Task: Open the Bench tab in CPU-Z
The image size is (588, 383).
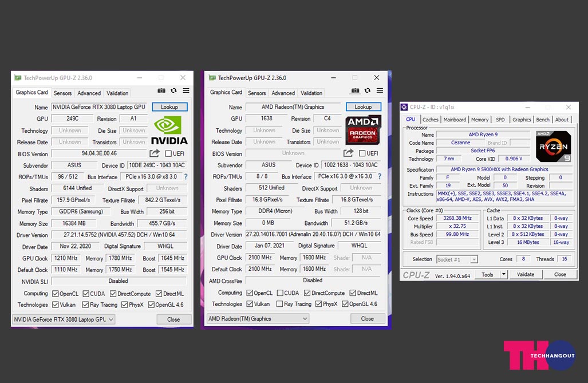Action: [x=543, y=119]
